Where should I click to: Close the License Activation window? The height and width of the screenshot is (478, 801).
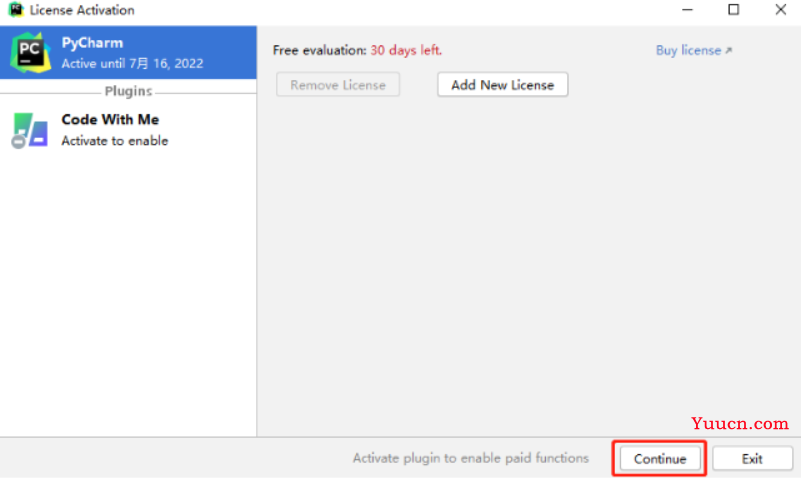pos(780,10)
